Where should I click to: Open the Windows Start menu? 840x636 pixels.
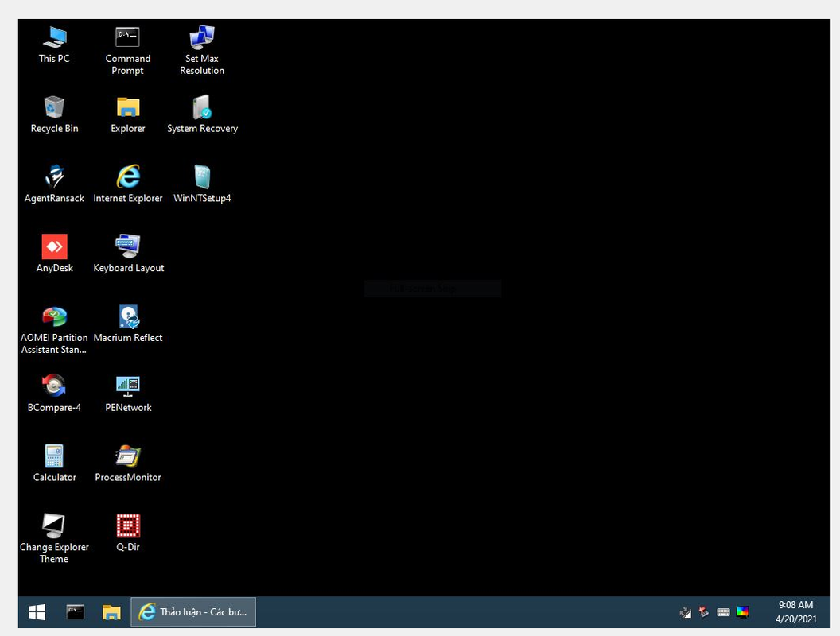37,612
